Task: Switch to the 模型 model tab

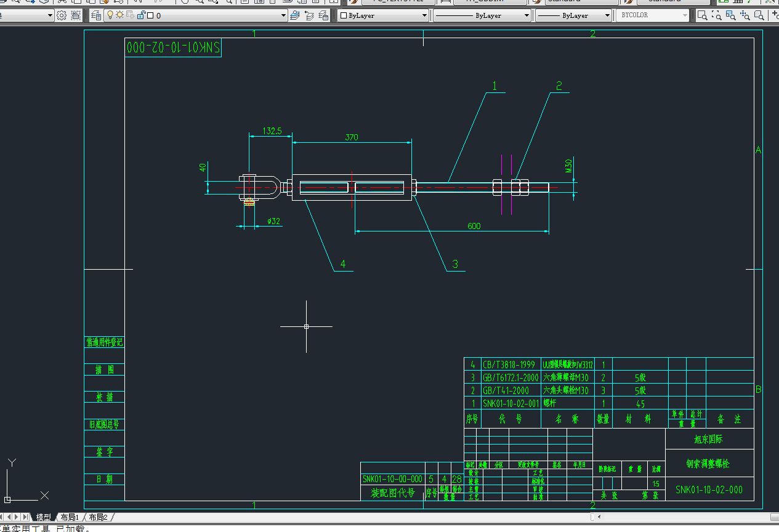Action: (x=44, y=517)
